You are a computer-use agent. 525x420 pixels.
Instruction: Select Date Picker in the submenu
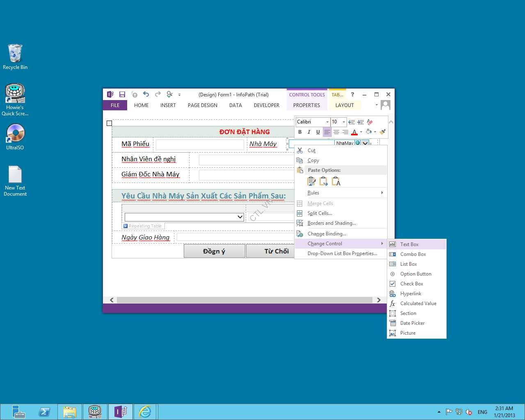pyautogui.click(x=412, y=323)
